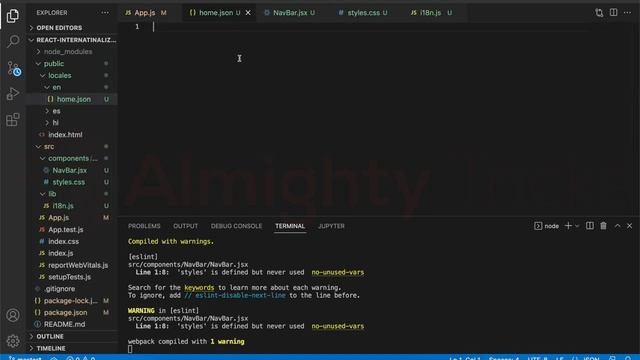Screen dimensions: 640x360
Task: Expand the node_modules folder
Action: point(72,52)
